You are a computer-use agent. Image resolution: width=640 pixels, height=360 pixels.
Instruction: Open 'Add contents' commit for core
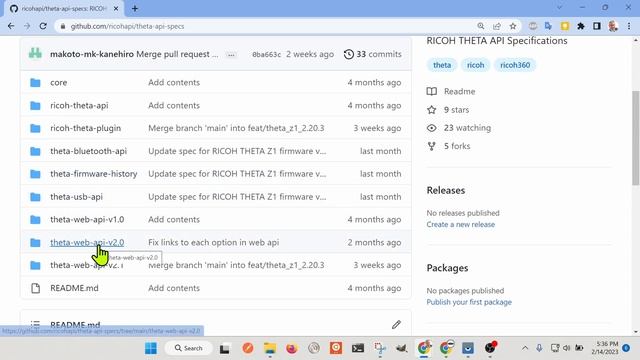(174, 82)
